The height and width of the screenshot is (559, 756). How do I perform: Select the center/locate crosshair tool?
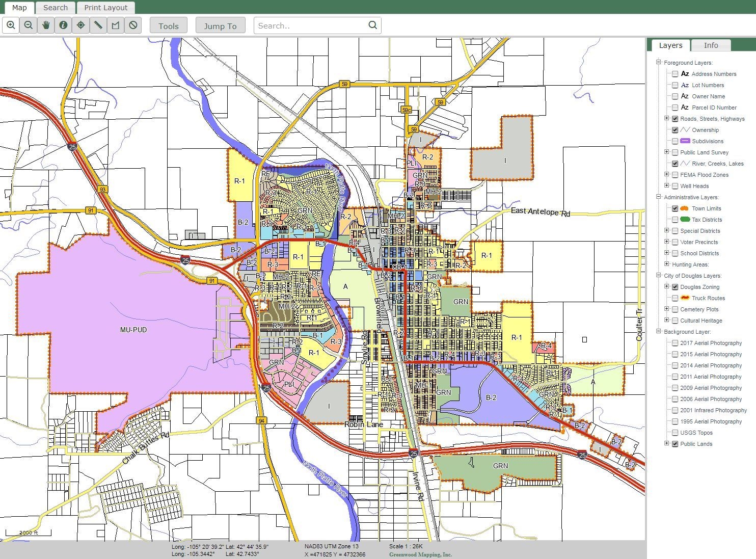click(80, 25)
